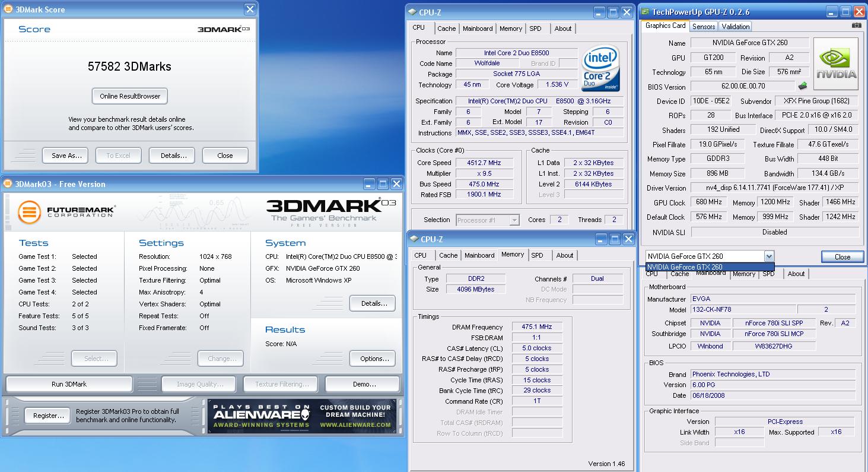Screen dimensions: 868x472
Task: Close the 3DMark Score window with X
Action: 250,9
